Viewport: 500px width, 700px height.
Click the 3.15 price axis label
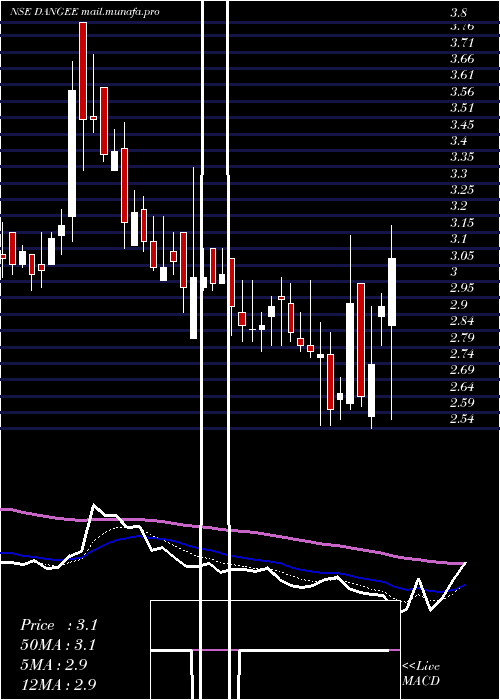click(x=462, y=222)
